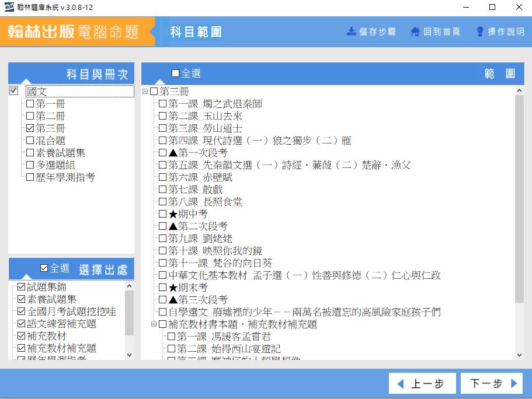This screenshot has height=399, width=532.
Task: Click the 科目範圍 step tab
Action: pyautogui.click(x=196, y=32)
